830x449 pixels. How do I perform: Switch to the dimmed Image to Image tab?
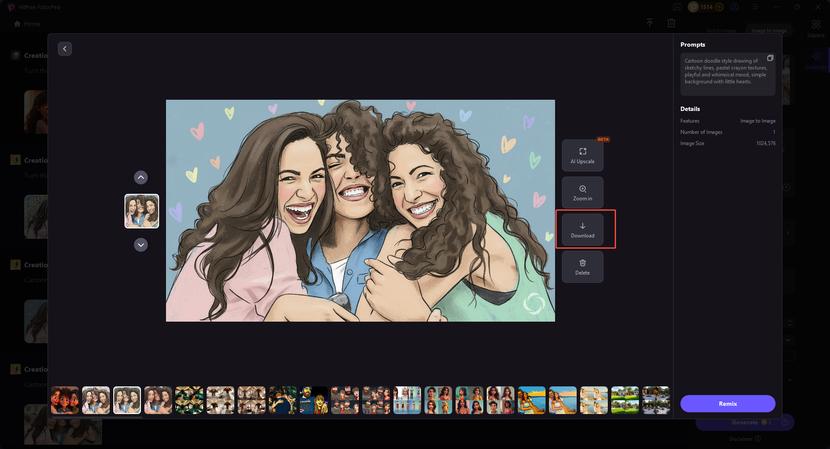(x=769, y=31)
